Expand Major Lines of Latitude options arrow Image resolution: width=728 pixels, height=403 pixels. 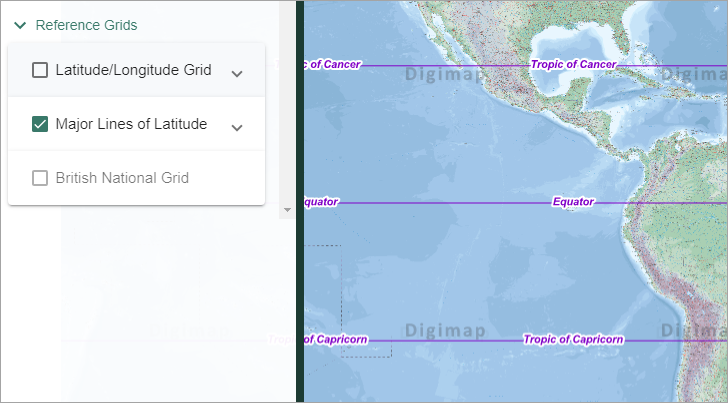(x=237, y=127)
